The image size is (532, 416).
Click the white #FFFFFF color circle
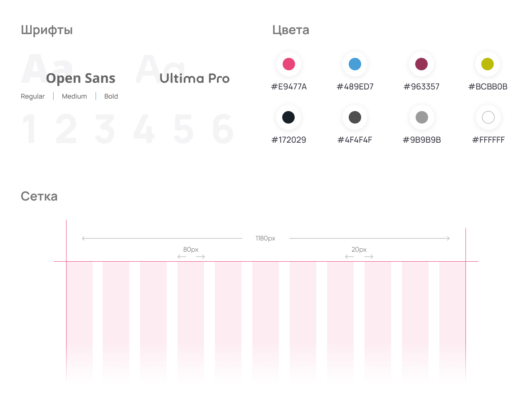[488, 117]
